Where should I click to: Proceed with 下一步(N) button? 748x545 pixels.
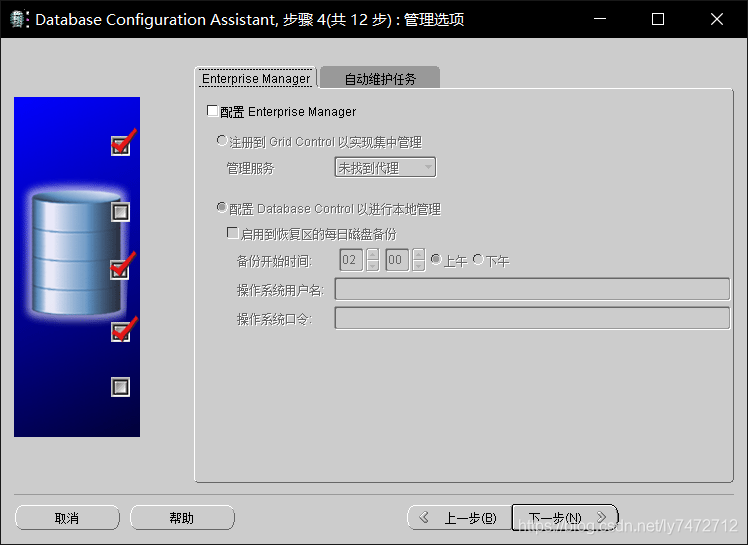(x=565, y=518)
